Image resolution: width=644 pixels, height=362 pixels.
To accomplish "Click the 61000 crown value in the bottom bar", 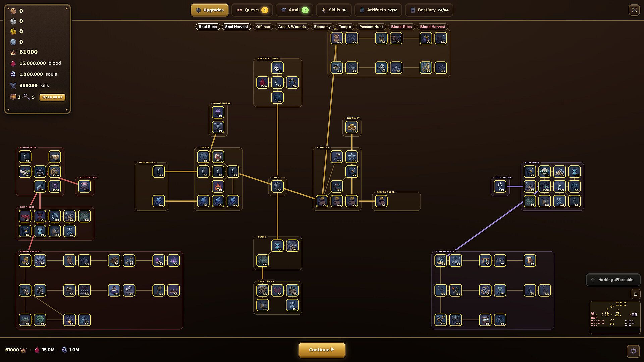I will [16, 350].
